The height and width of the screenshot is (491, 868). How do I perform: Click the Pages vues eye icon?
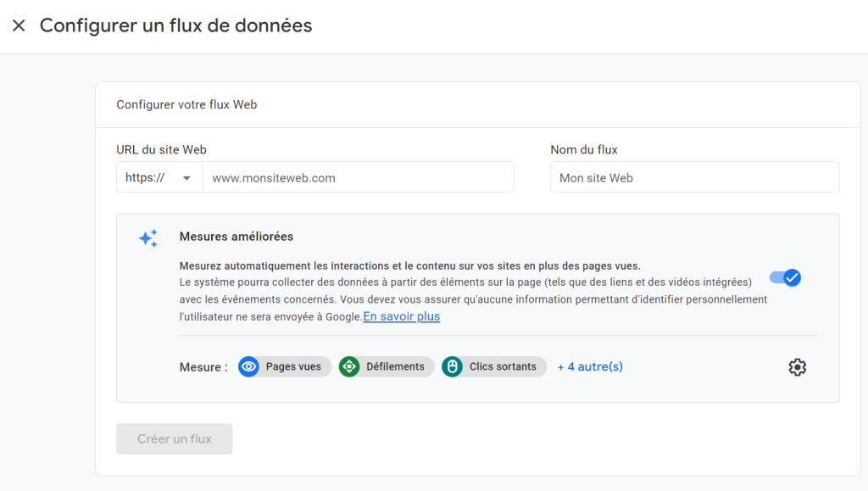(248, 366)
